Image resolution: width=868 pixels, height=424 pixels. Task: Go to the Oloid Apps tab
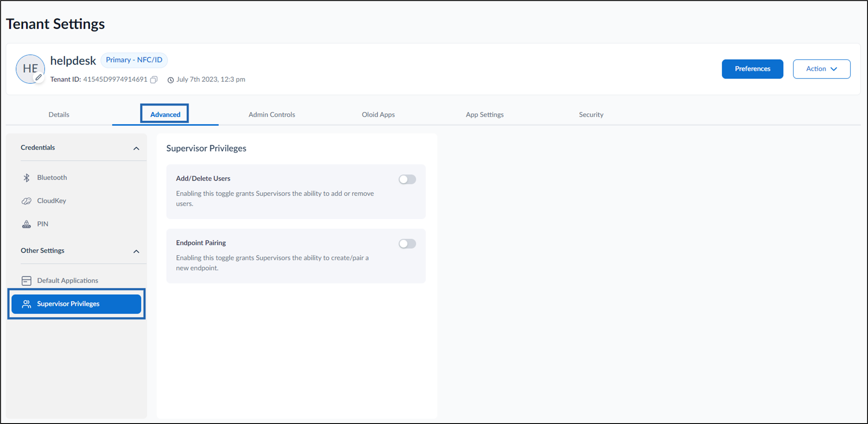point(378,115)
